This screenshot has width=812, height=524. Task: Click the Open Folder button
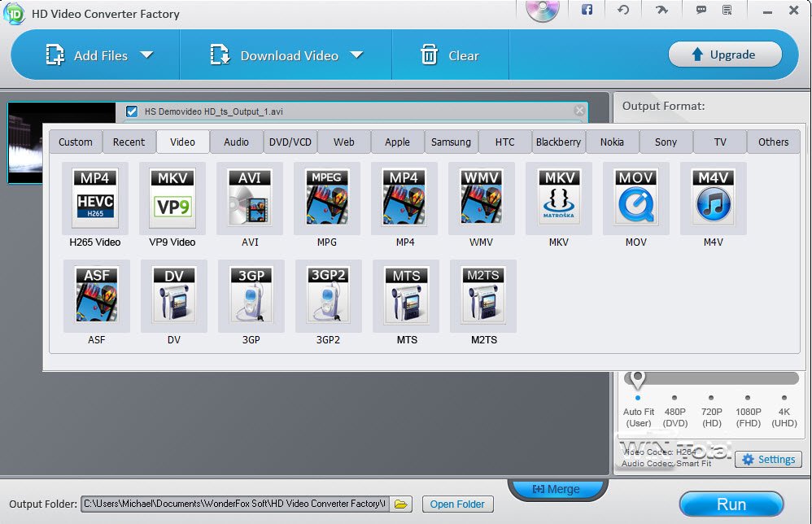457,504
